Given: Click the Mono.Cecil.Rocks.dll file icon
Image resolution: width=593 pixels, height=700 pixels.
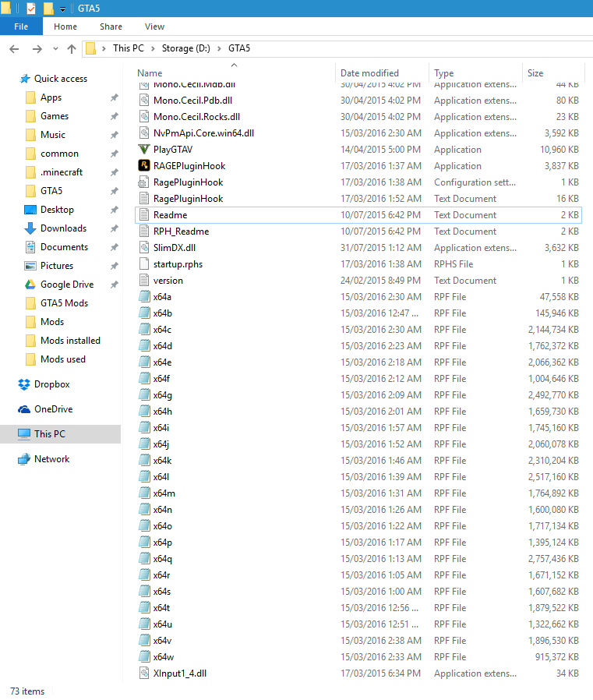Looking at the screenshot, I should click(x=143, y=117).
